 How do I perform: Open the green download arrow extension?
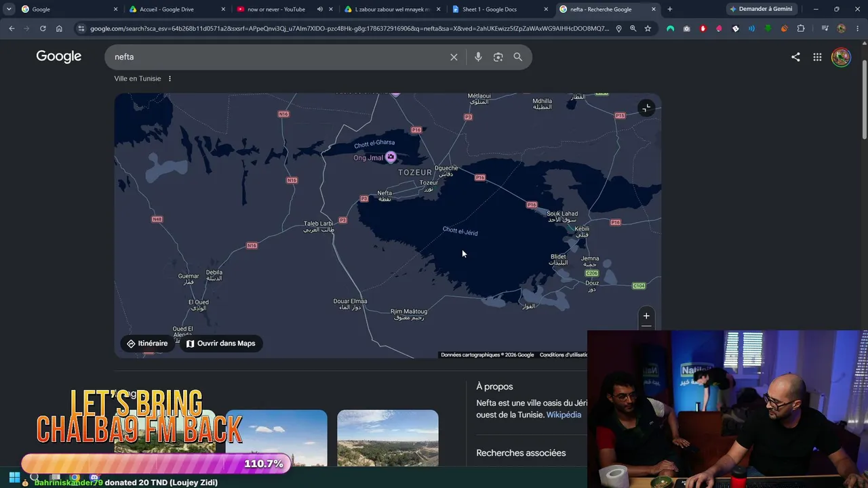pyautogui.click(x=768, y=28)
